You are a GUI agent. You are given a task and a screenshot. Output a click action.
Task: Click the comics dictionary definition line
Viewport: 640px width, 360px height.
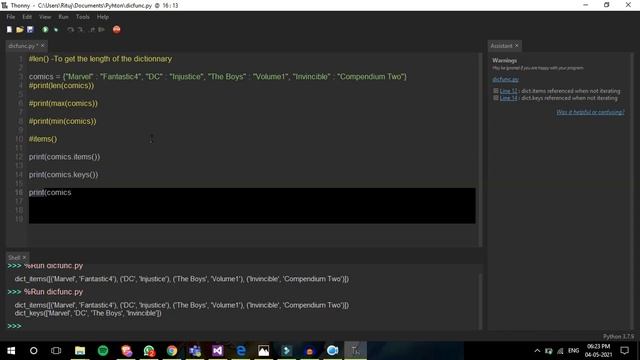click(x=218, y=77)
